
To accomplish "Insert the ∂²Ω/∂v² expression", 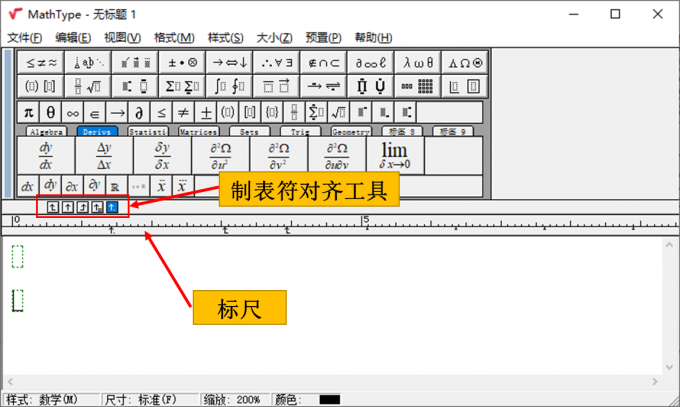I will click(x=278, y=155).
